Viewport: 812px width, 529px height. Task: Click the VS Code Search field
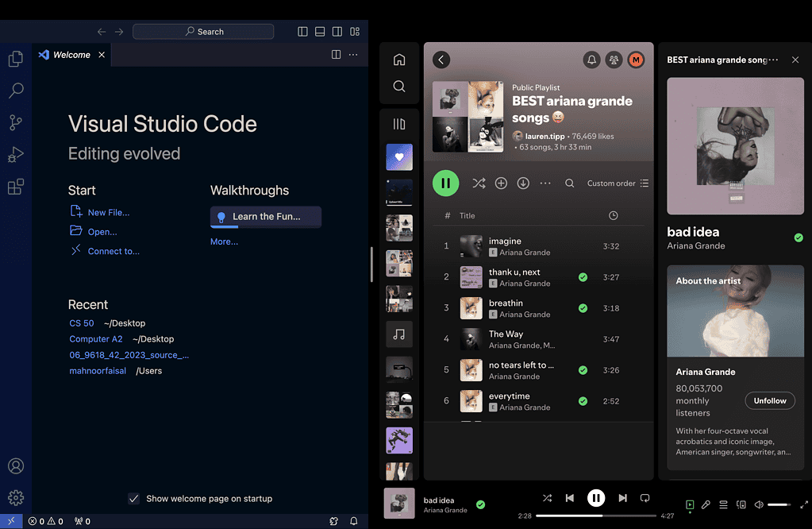[203, 32]
